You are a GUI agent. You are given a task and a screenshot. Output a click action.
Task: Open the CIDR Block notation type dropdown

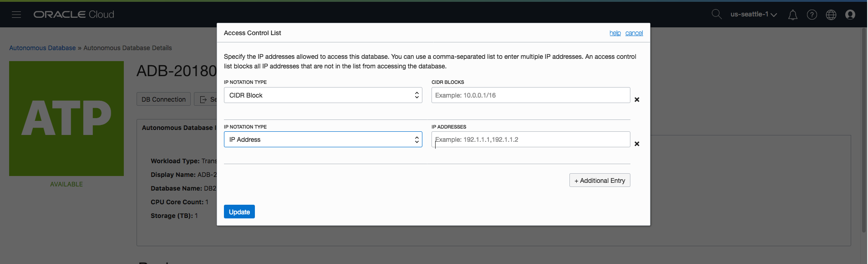(323, 95)
